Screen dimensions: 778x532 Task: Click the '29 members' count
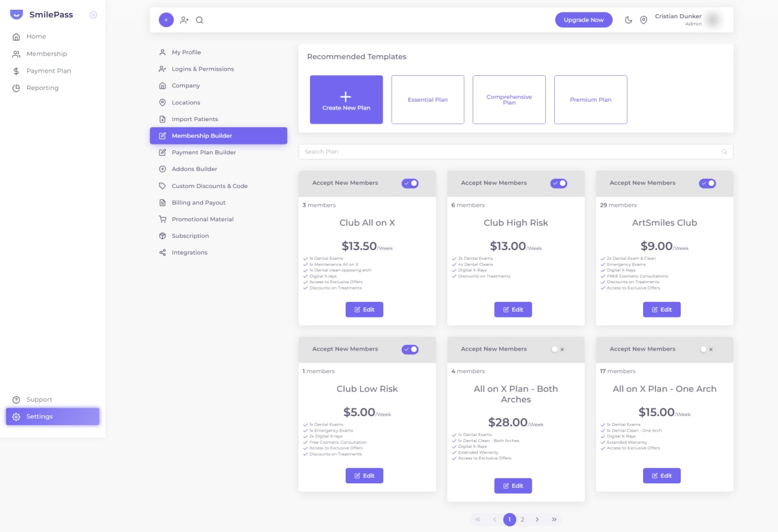(x=619, y=205)
